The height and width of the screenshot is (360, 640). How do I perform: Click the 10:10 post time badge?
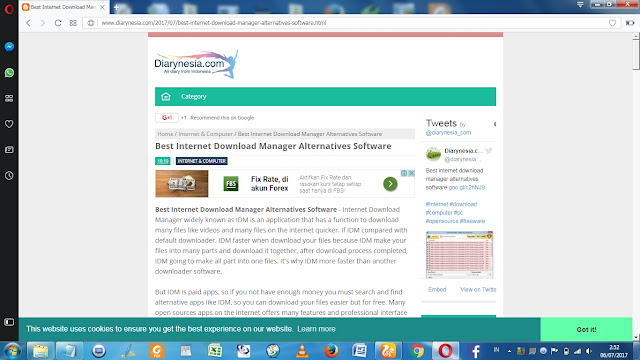[162, 161]
